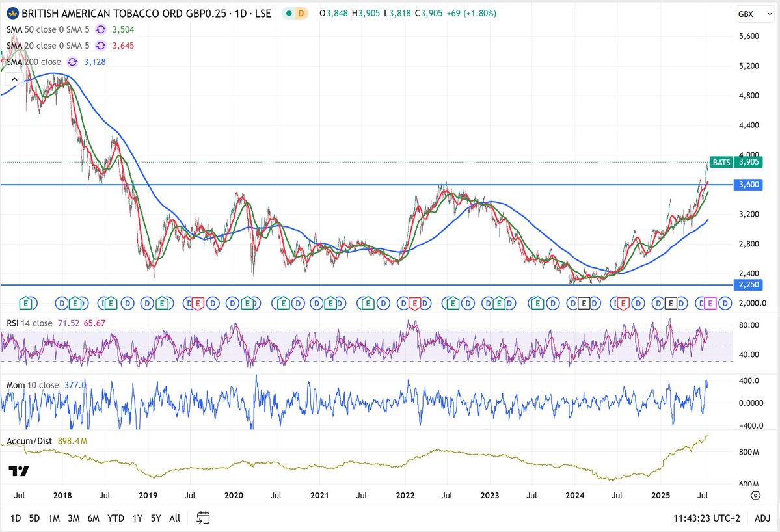This screenshot has height=532, width=780.
Task: Click the 5,600 label on the price axis
Action: click(749, 36)
